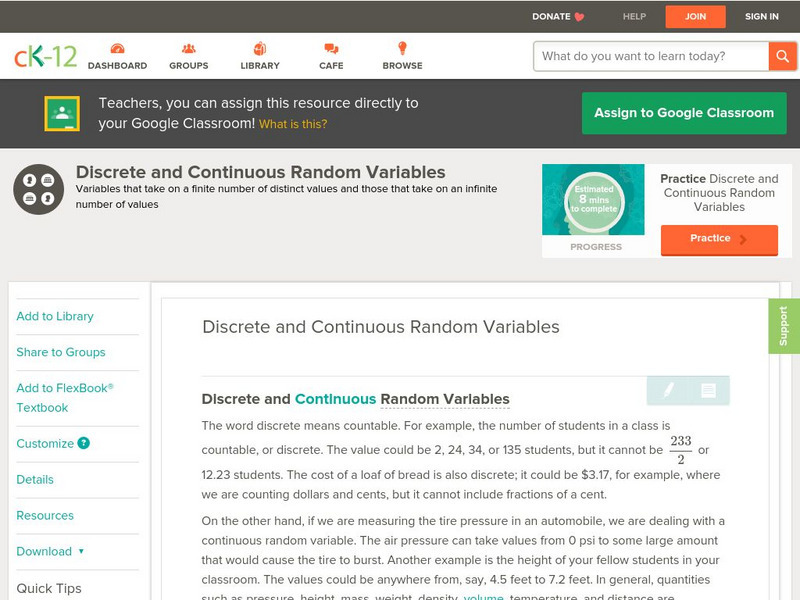Click the notes icon beside the pencil
This screenshot has width=800, height=600.
[x=708, y=390]
